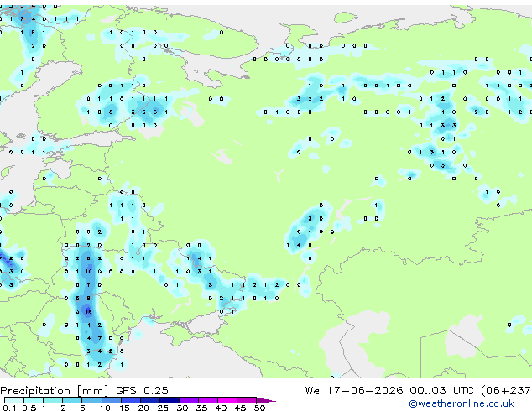Click the legend swatch between 5 and 10

point(91,400)
